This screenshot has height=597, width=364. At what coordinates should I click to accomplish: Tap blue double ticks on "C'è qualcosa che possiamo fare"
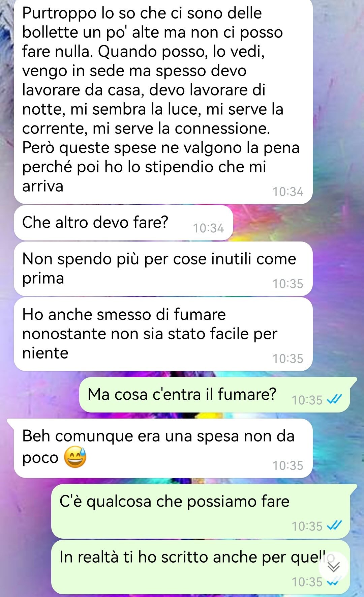(334, 525)
